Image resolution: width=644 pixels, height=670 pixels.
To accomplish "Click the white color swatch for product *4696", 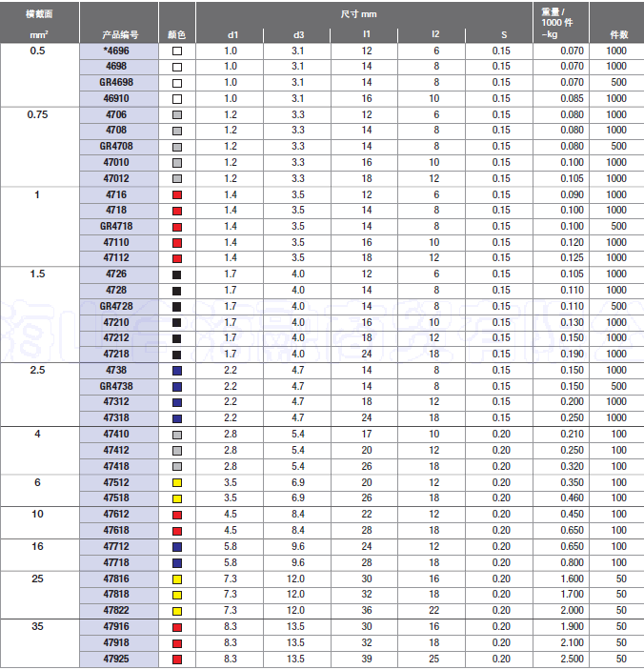I will click(176, 51).
